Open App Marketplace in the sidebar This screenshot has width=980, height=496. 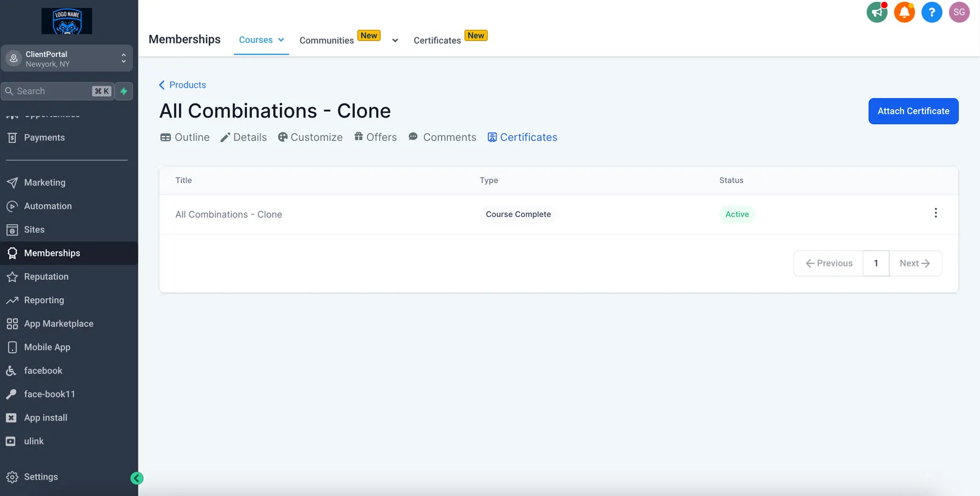pyautogui.click(x=69, y=324)
